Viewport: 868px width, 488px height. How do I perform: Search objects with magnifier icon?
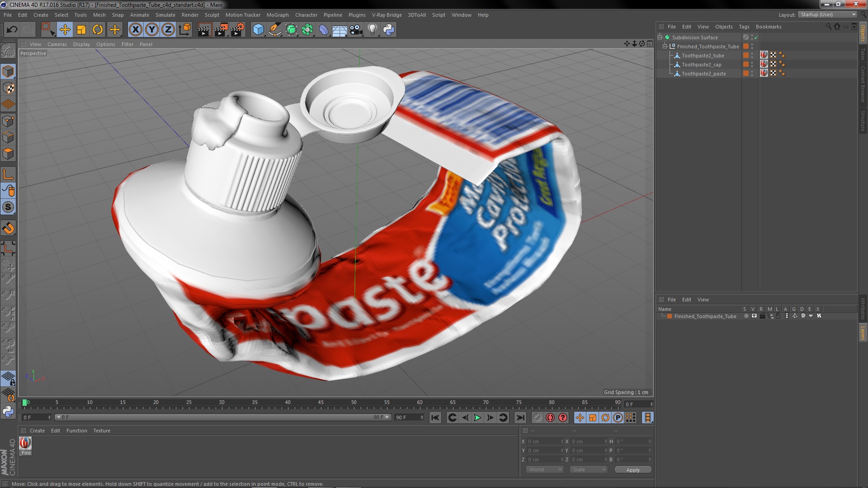tap(829, 27)
